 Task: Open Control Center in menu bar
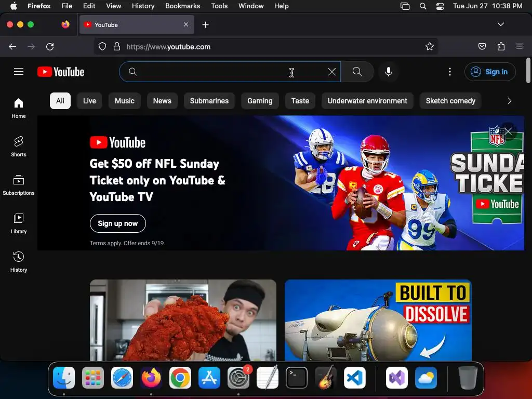click(x=440, y=6)
